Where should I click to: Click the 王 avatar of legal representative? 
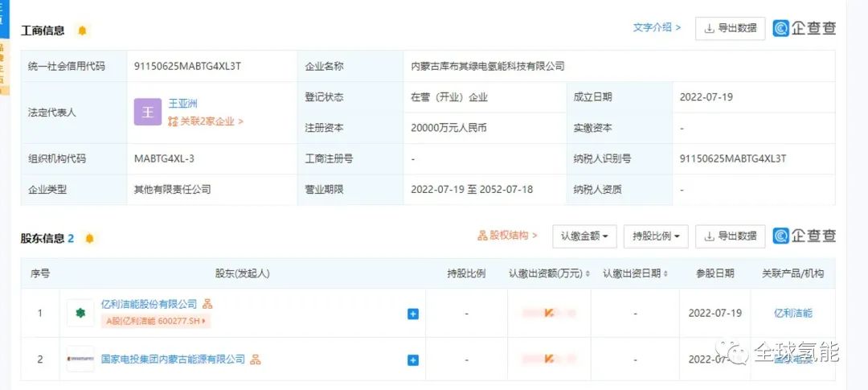coord(147,113)
